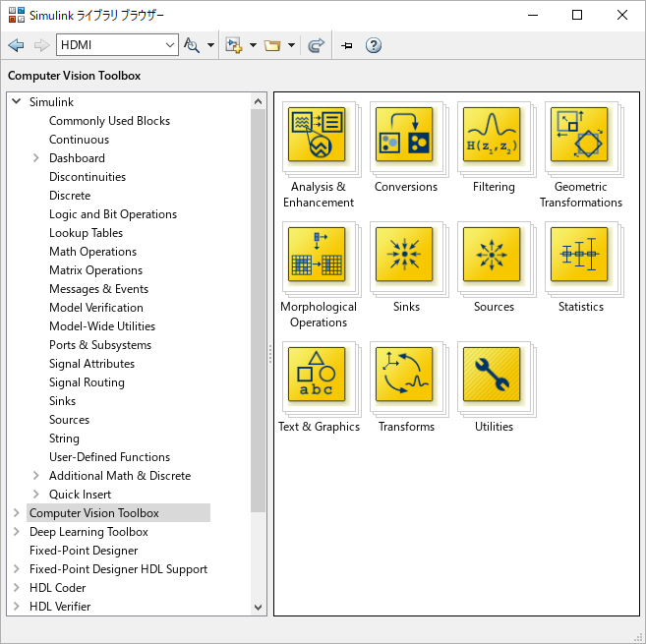Click the tree scrollbar down arrow
This screenshot has height=644, width=646.
[259, 607]
